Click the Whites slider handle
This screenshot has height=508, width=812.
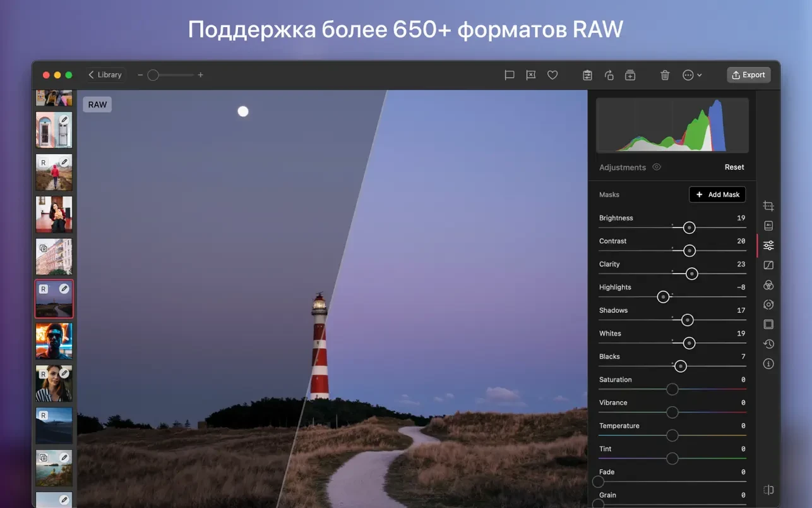690,343
